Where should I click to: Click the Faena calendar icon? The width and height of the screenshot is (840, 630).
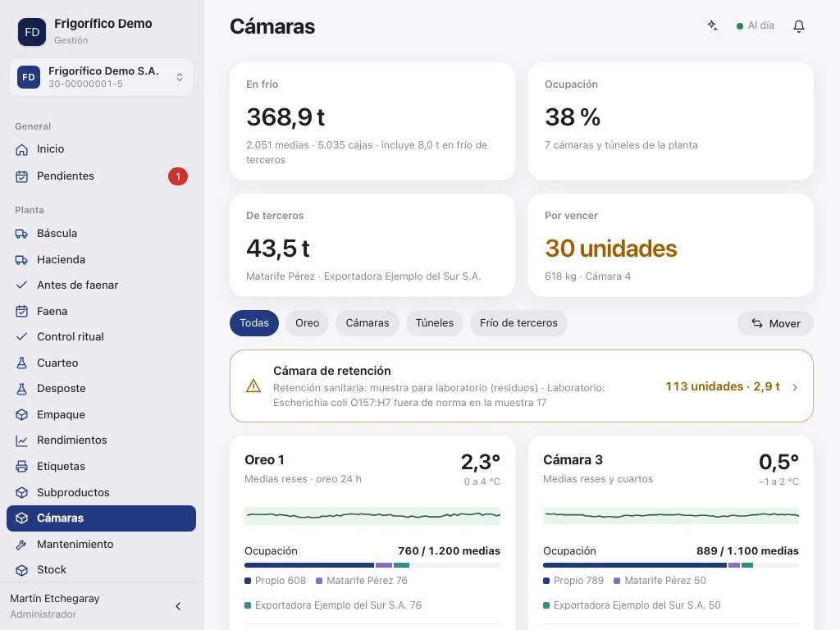pos(21,311)
